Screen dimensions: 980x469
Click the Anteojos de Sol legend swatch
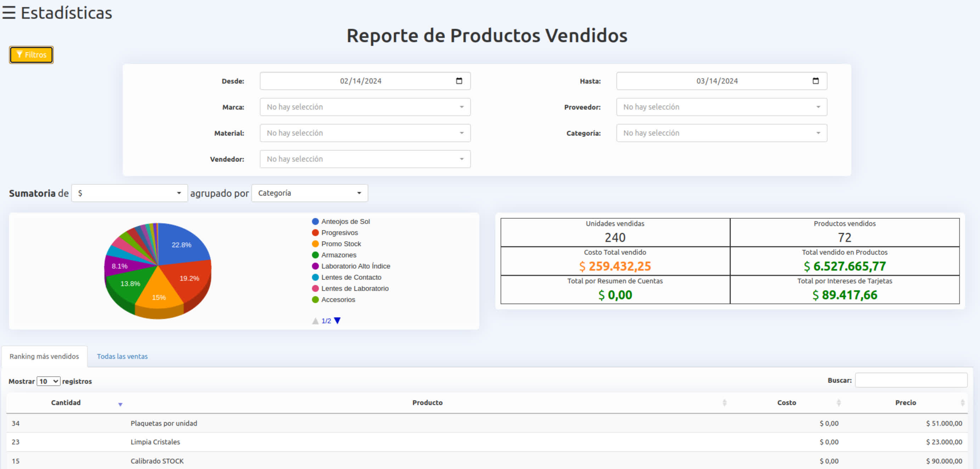(315, 221)
